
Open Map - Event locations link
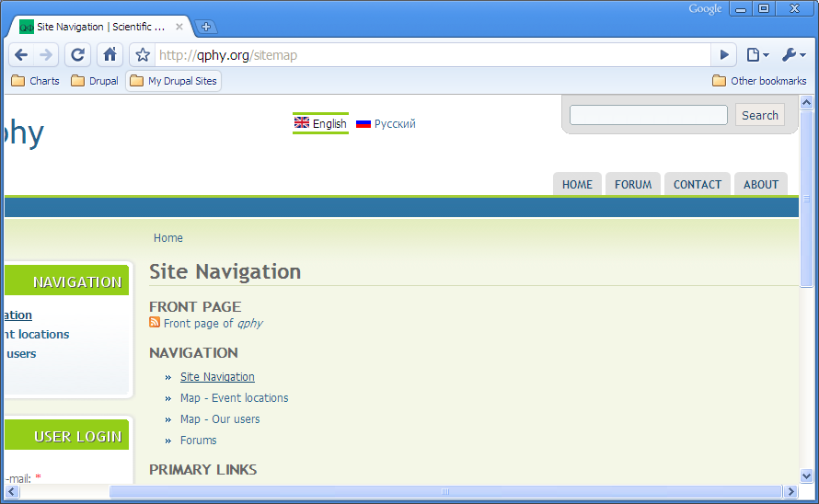coord(234,398)
